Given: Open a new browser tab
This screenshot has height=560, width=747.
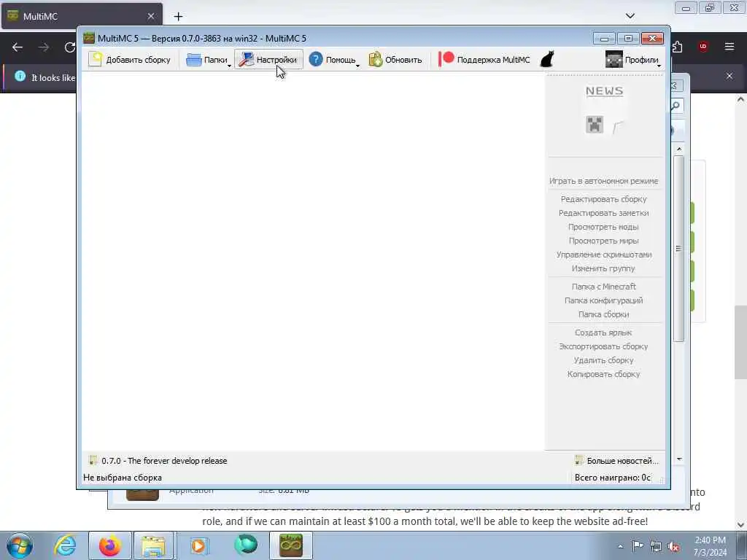Looking at the screenshot, I should [178, 16].
